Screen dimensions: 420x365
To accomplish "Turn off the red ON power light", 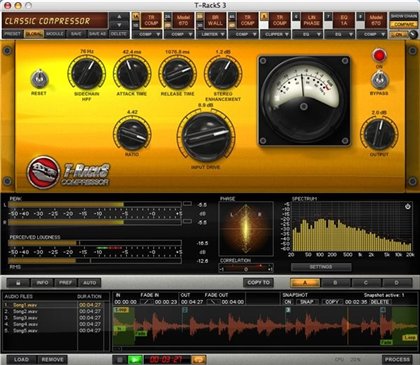I will click(x=379, y=55).
